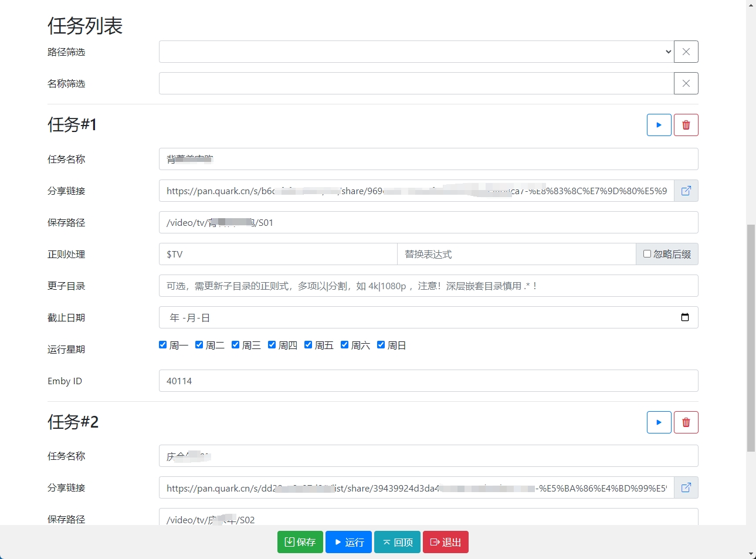Viewport: 756px width, 559px height.
Task: Uncheck the 周六 weekday checkbox
Action: click(344, 344)
